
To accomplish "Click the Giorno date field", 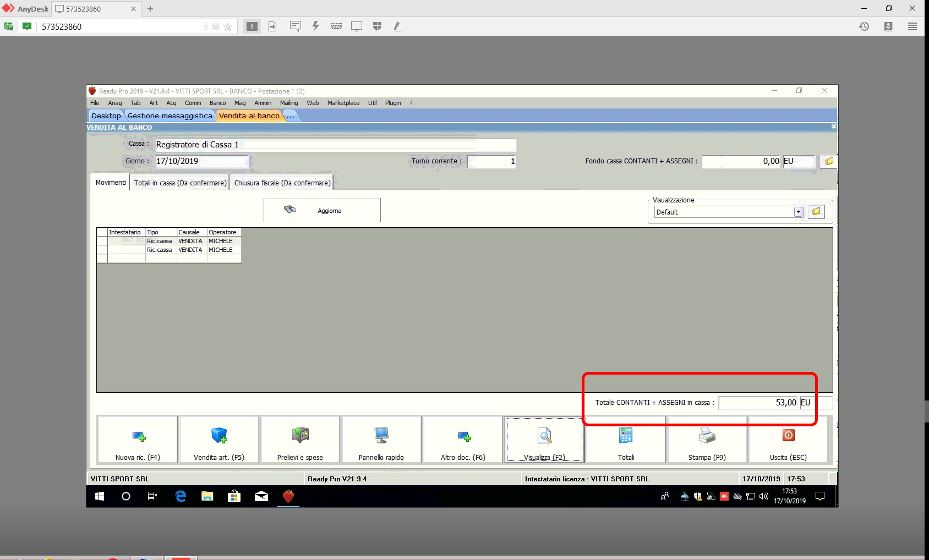I will pos(202,161).
